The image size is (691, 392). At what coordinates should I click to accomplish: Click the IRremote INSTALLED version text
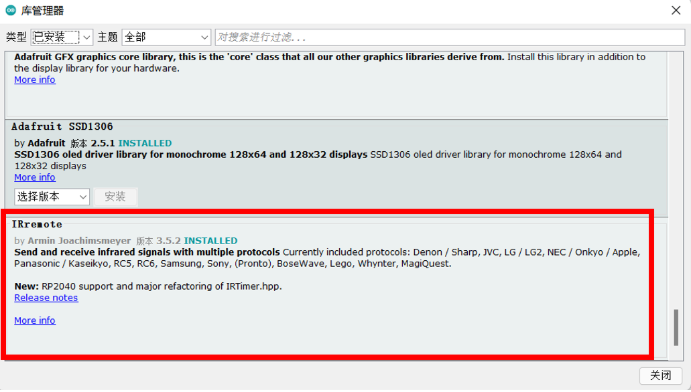click(197, 240)
